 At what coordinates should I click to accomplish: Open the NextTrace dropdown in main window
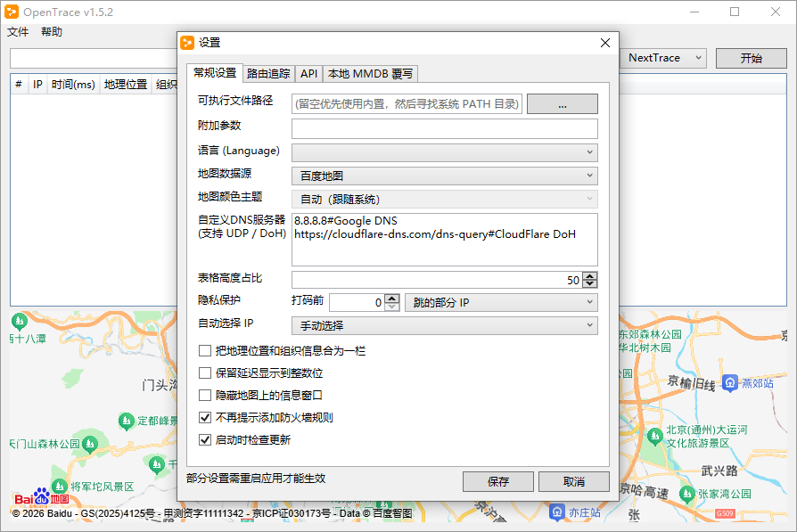[662, 58]
